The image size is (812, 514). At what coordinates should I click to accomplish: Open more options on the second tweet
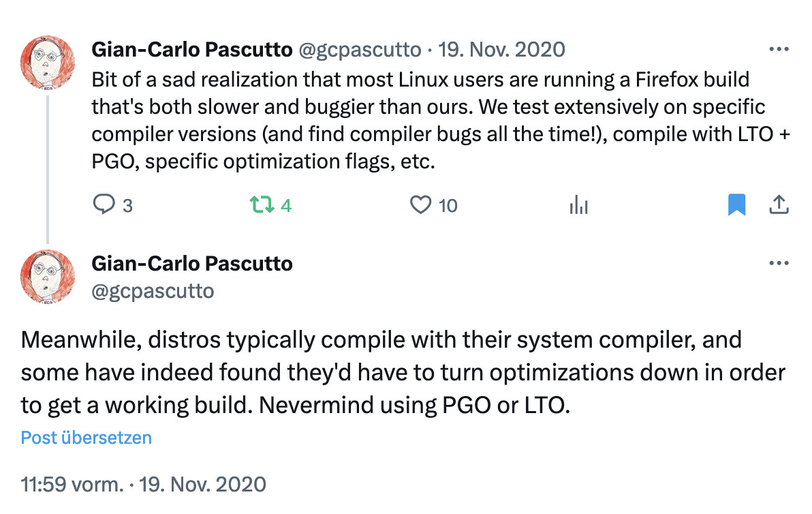[779, 264]
